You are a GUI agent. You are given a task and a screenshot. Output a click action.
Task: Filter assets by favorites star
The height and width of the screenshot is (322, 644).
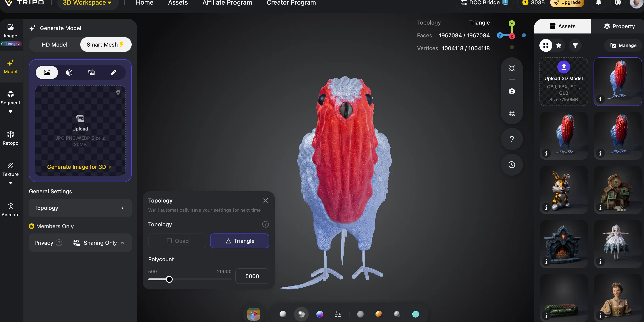click(559, 45)
